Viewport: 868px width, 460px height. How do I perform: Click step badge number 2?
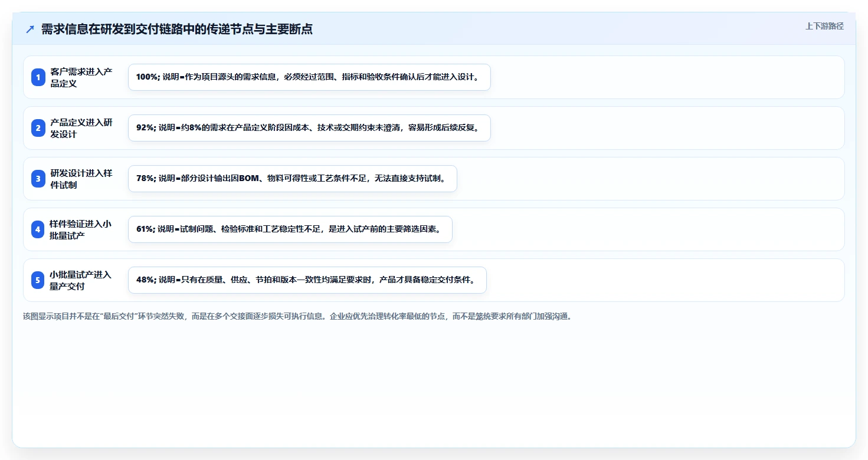point(38,128)
